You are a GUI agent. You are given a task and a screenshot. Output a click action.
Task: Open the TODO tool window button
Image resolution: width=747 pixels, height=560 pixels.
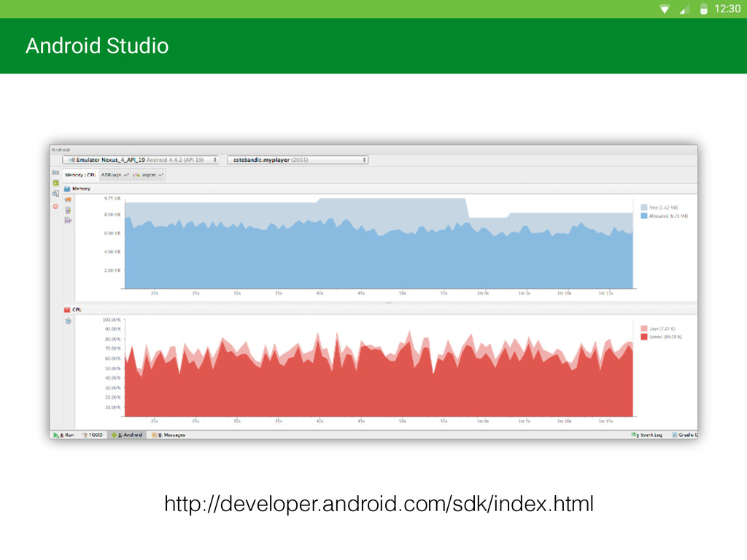point(93,435)
